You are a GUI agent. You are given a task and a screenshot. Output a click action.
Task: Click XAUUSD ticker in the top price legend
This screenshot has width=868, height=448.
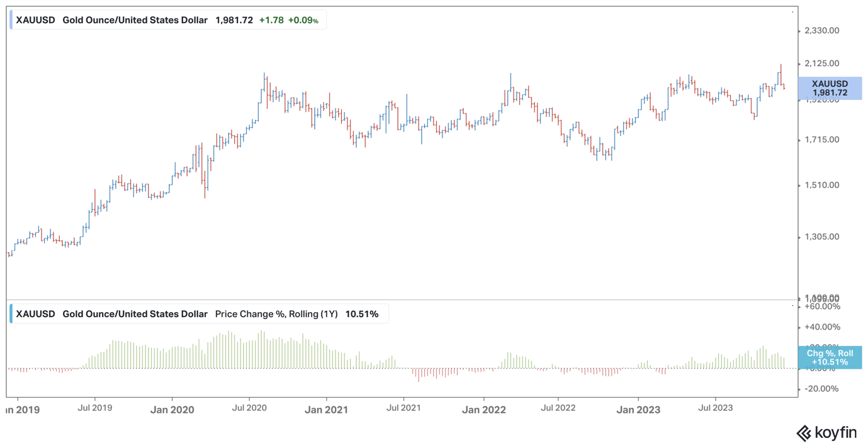tap(35, 20)
